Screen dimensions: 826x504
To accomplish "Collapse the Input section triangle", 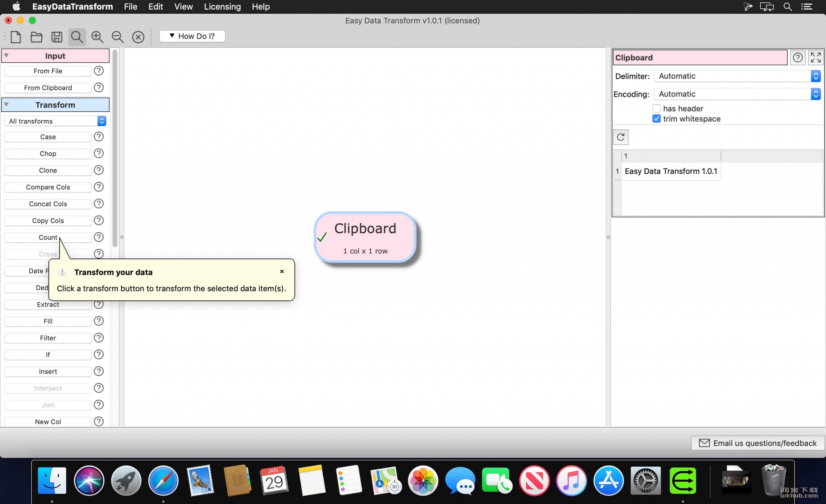I will click(6, 55).
